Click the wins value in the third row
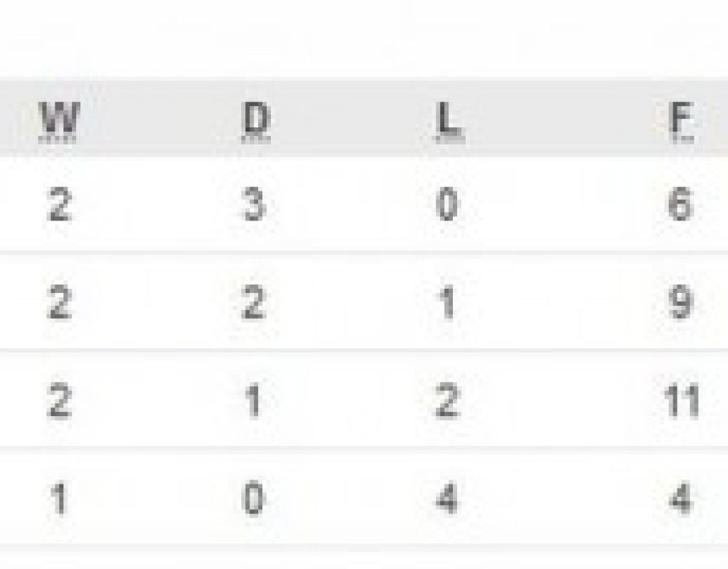The height and width of the screenshot is (569, 728). (x=60, y=402)
